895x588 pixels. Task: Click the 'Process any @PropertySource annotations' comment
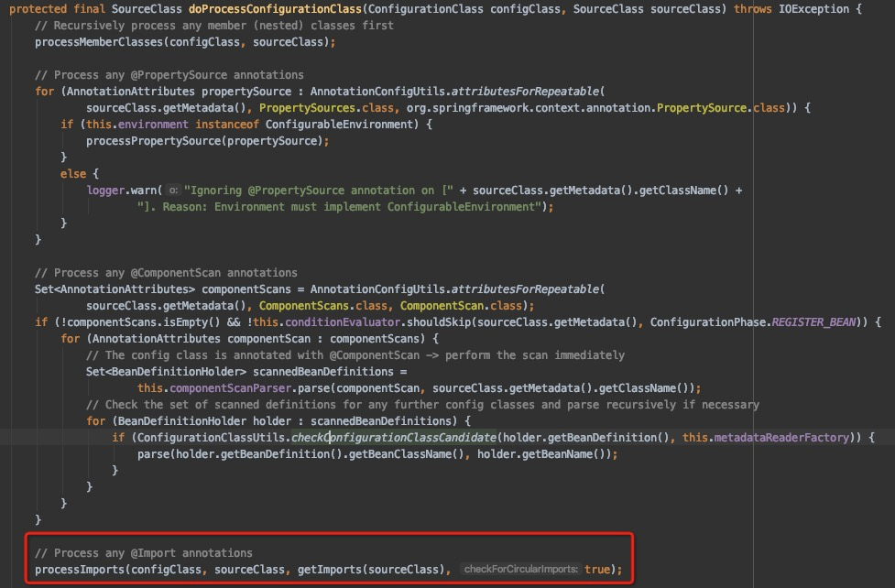click(169, 75)
